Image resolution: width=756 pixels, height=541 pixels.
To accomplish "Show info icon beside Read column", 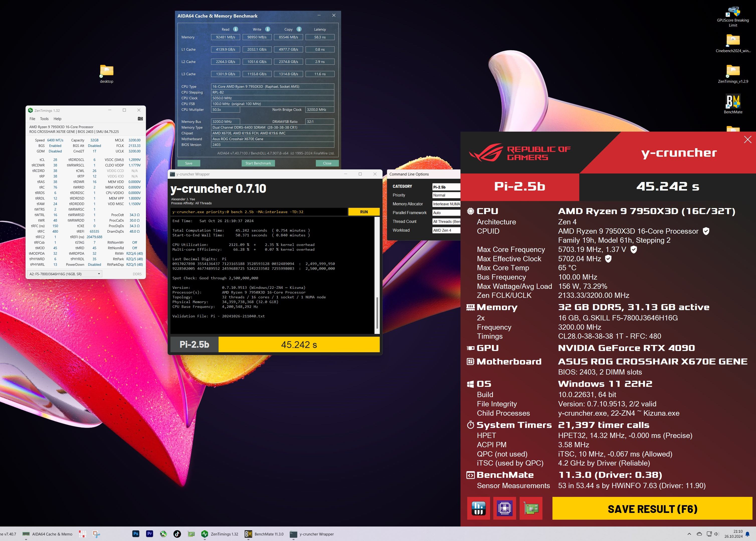I will point(235,29).
